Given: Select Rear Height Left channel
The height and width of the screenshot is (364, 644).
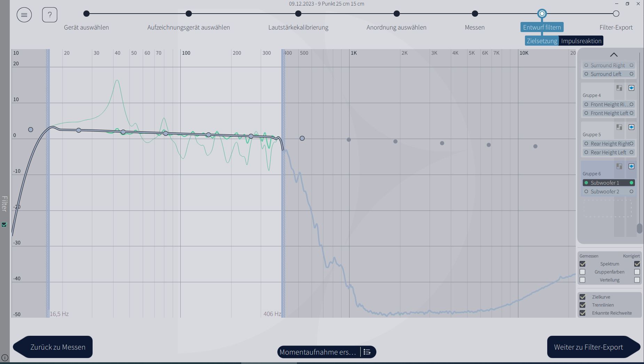Looking at the screenshot, I should pyautogui.click(x=609, y=152).
